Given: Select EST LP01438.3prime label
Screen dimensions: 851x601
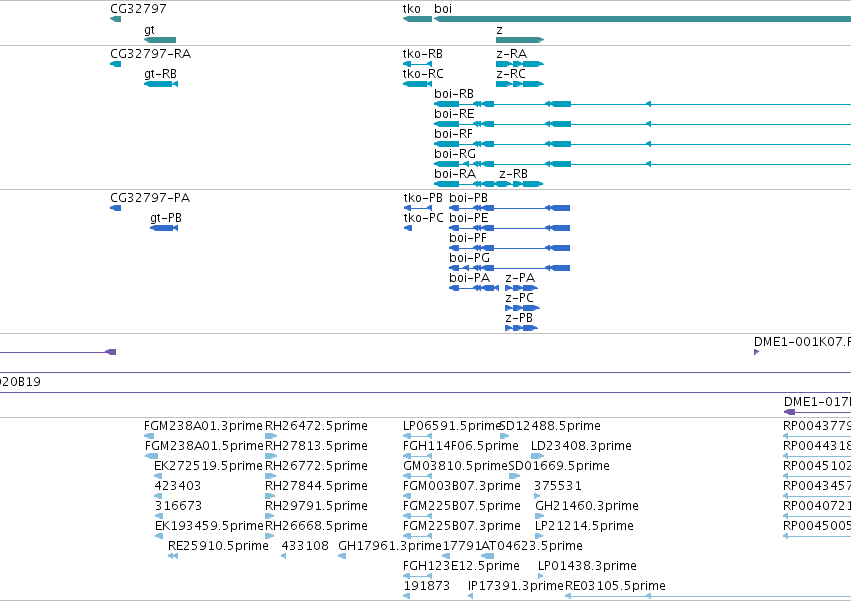Looking at the screenshot, I should point(587,566).
